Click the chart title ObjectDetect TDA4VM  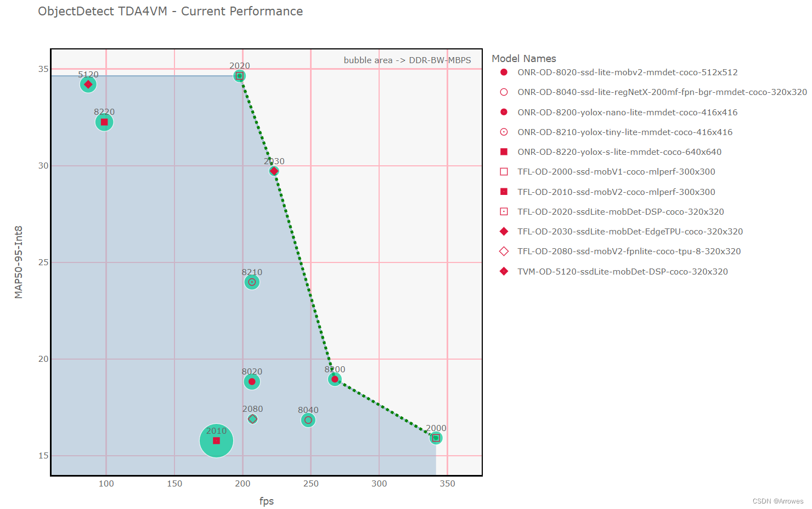[x=170, y=11]
